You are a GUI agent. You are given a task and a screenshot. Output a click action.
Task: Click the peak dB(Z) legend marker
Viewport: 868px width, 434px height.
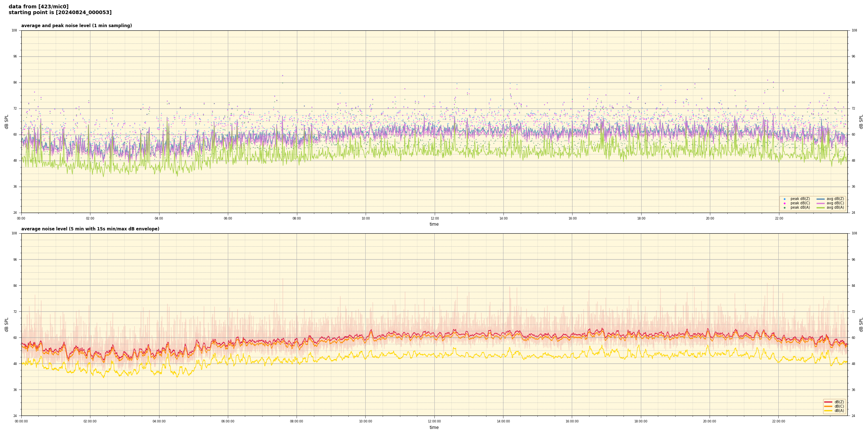pyautogui.click(x=784, y=199)
